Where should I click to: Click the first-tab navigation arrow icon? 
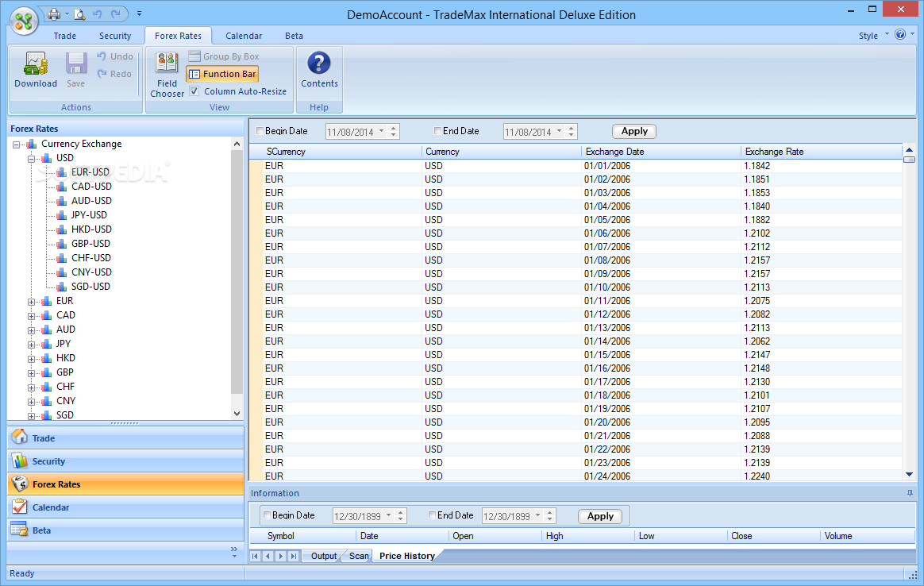[255, 556]
